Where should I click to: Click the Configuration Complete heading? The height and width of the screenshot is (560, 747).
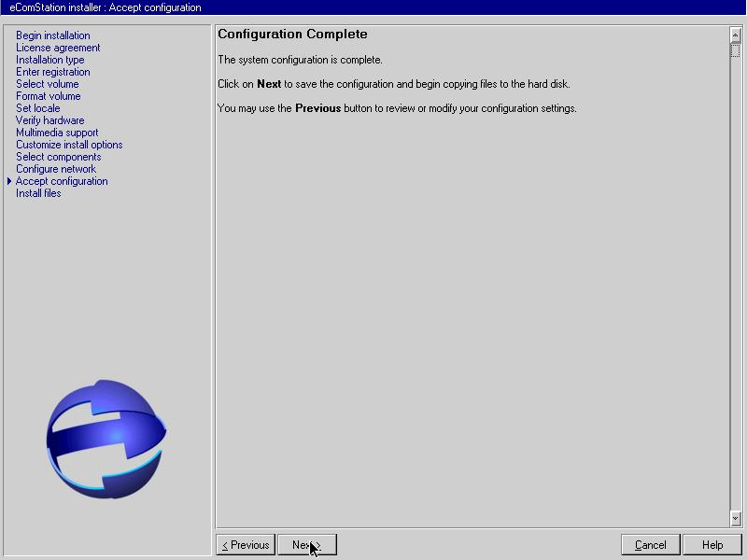pos(292,35)
